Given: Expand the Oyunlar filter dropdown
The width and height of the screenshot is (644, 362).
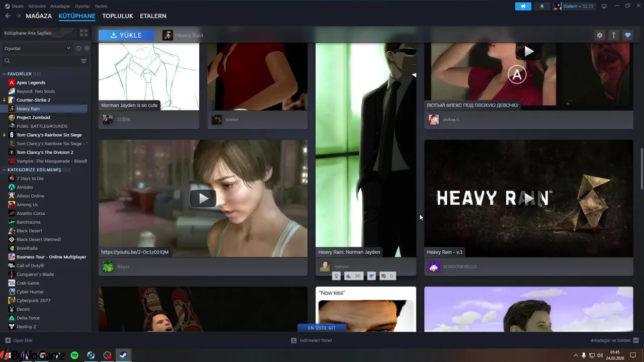Looking at the screenshot, I should pyautogui.click(x=38, y=48).
